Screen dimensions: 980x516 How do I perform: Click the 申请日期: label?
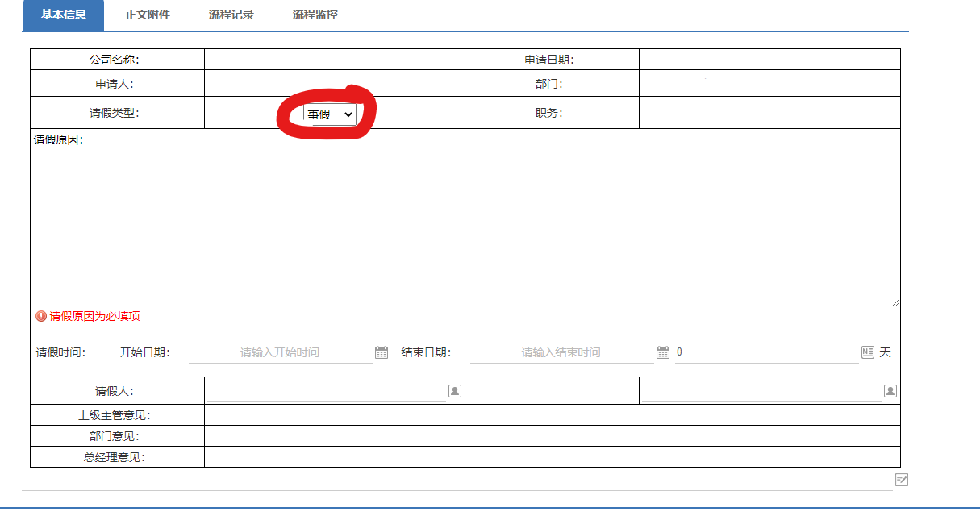(549, 60)
